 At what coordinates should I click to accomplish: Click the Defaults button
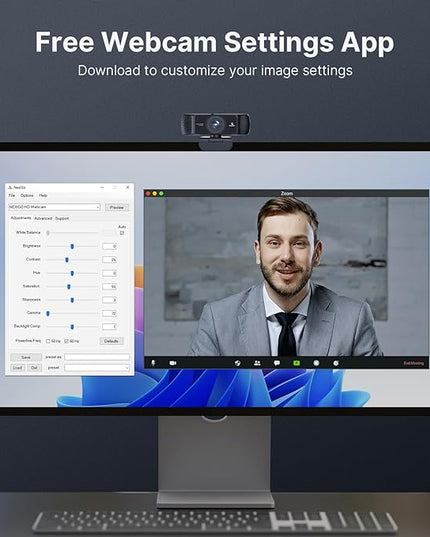click(x=111, y=341)
